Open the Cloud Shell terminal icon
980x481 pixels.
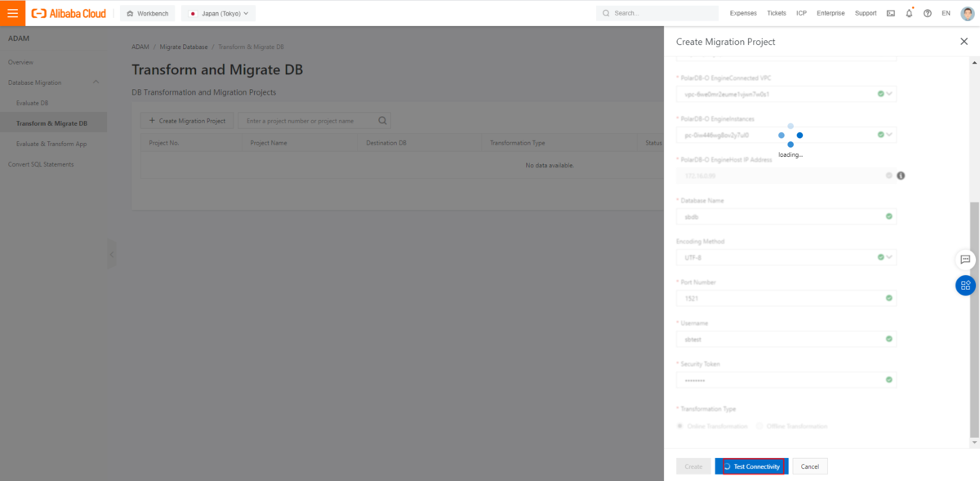tap(891, 13)
